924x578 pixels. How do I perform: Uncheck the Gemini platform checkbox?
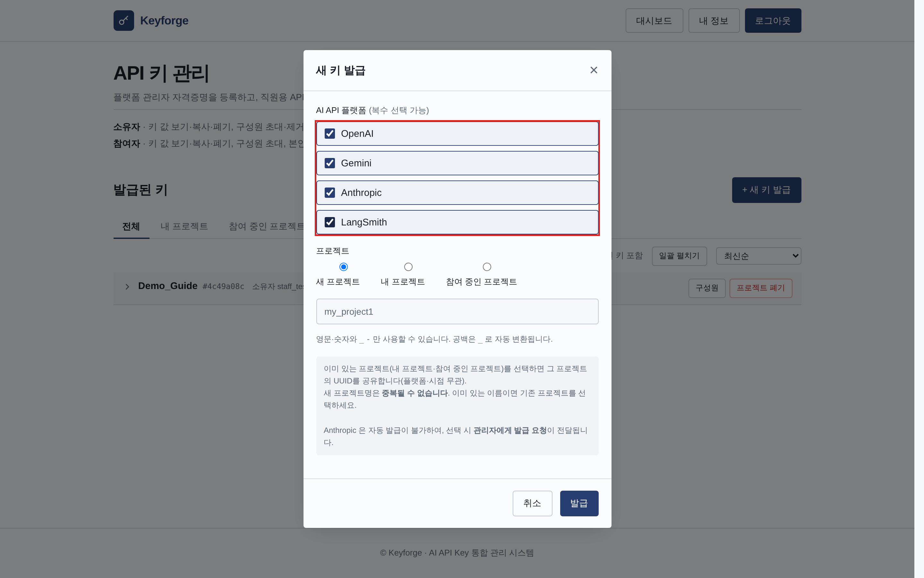click(329, 163)
